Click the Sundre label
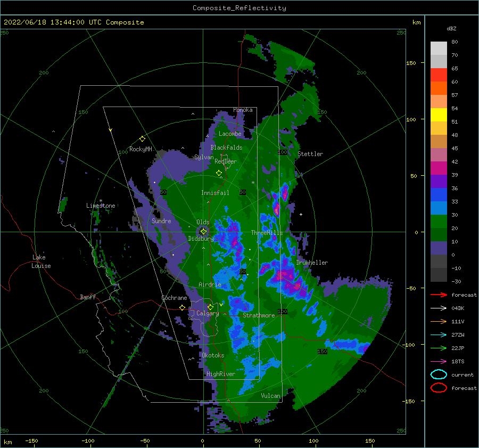Viewport: 479px width, 448px height. tap(161, 221)
